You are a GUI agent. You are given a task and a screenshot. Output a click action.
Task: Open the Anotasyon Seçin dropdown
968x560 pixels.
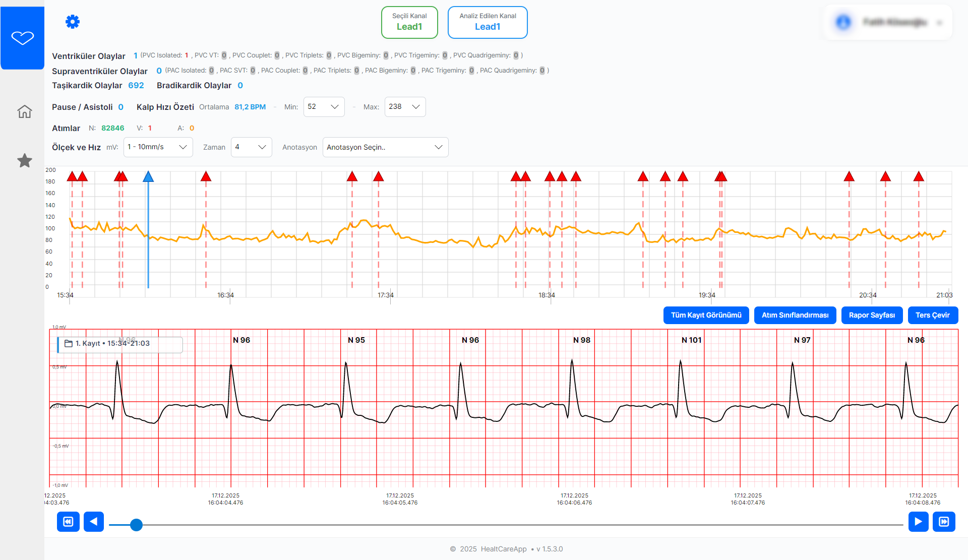[385, 147]
